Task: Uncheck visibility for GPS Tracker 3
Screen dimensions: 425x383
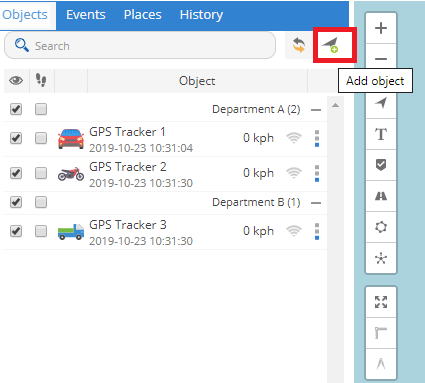Action: coord(16,231)
